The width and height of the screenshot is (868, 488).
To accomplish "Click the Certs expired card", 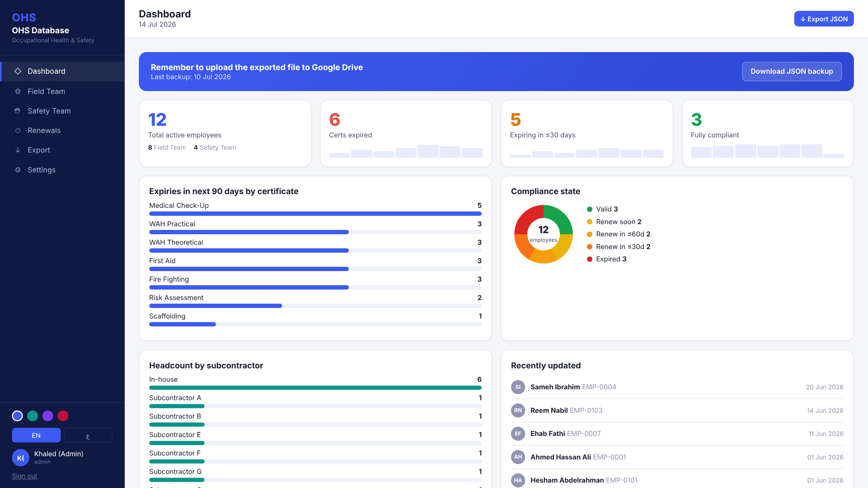I will click(406, 133).
